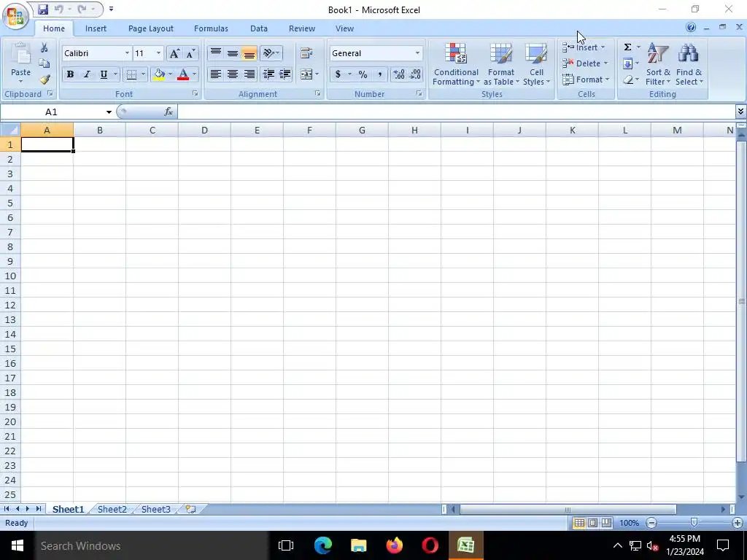Viewport: 747px width, 560px height.
Task: Open the Formulas ribbon tab
Action: click(211, 28)
